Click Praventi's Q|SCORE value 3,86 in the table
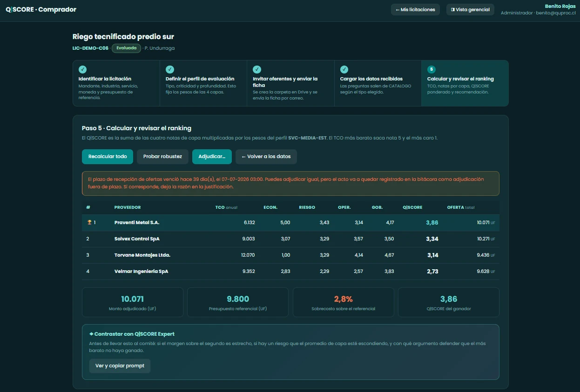This screenshot has width=580, height=392. point(432,223)
